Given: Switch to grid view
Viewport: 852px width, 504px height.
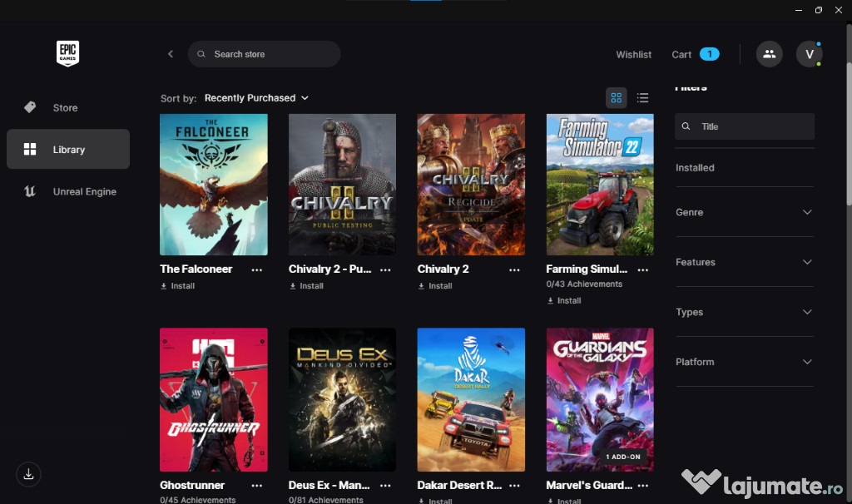Looking at the screenshot, I should tap(617, 98).
